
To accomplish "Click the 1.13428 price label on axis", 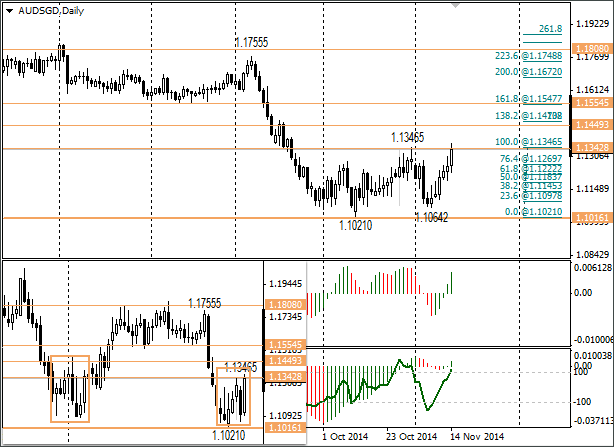I will coord(592,148).
